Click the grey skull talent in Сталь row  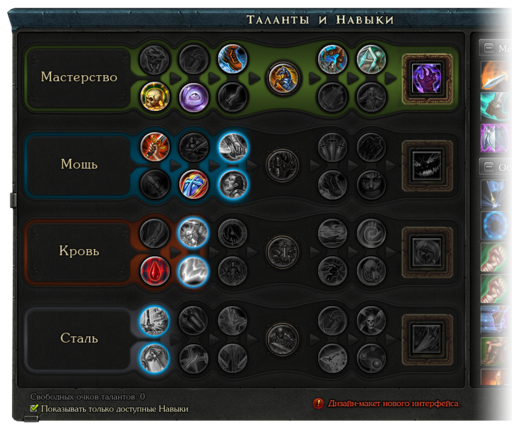click(x=371, y=321)
